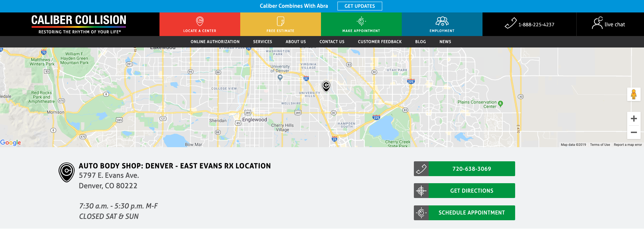
Task: Call the shop at 720-638-3069
Action: coord(471,169)
